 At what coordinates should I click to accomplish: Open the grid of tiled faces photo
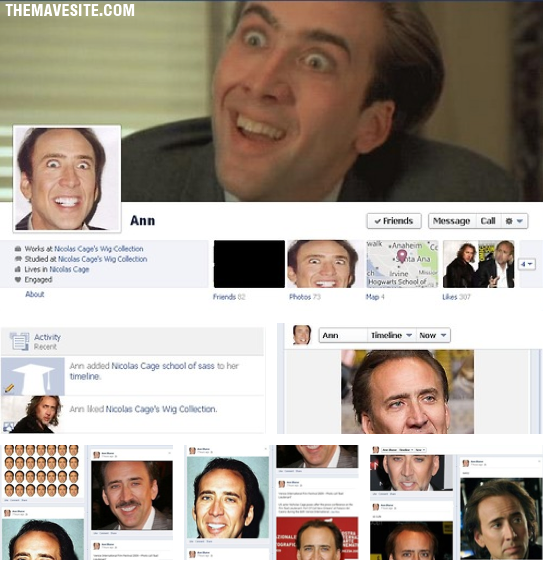pyautogui.click(x=42, y=470)
